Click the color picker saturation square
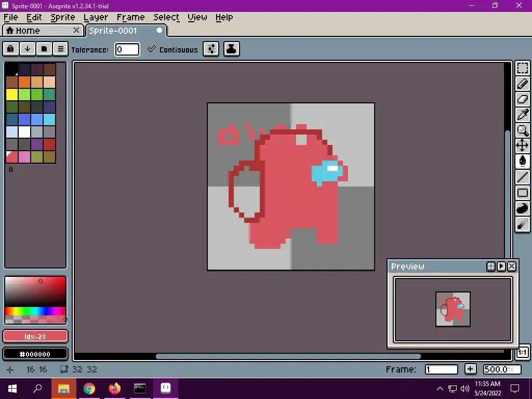 point(35,292)
